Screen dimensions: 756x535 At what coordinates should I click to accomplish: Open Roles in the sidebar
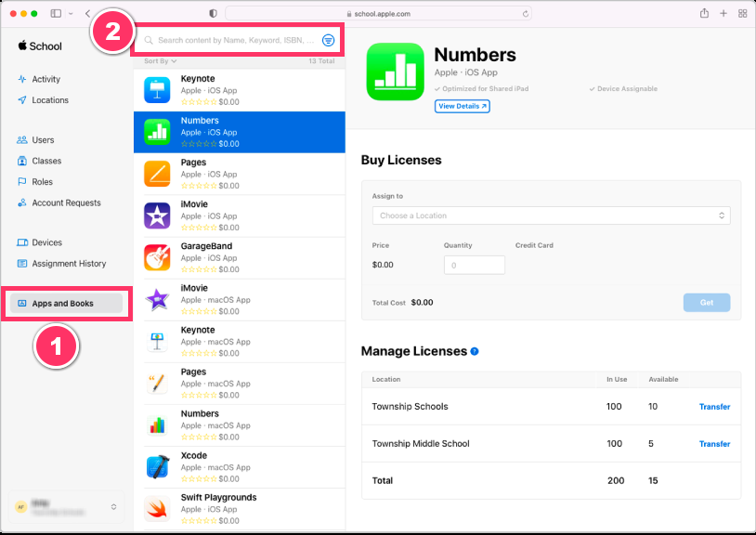click(x=42, y=182)
